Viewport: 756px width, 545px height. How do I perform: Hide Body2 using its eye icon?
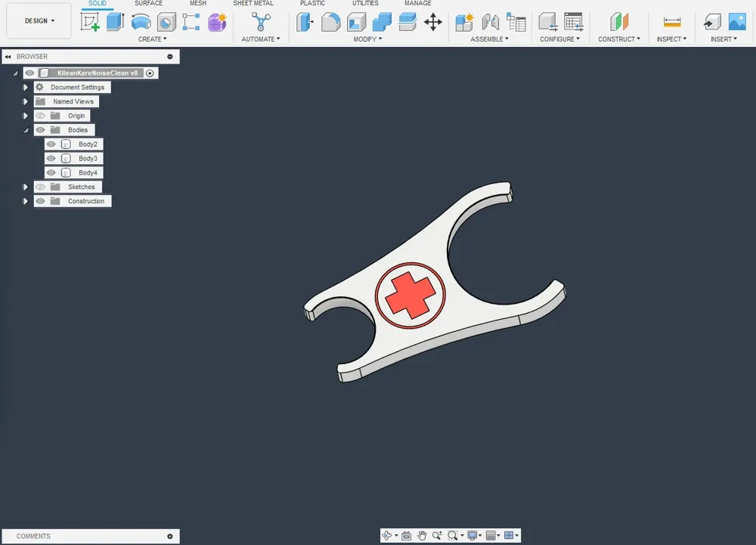coord(51,144)
